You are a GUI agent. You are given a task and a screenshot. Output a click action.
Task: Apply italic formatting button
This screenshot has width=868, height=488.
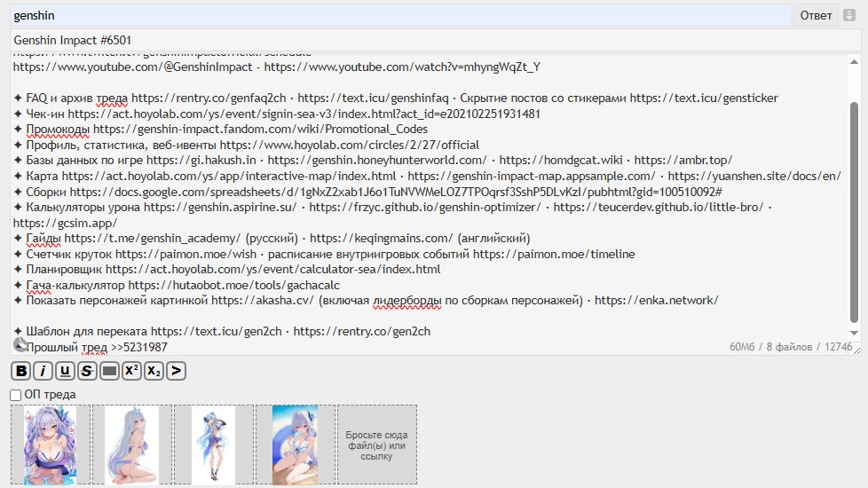coord(43,371)
